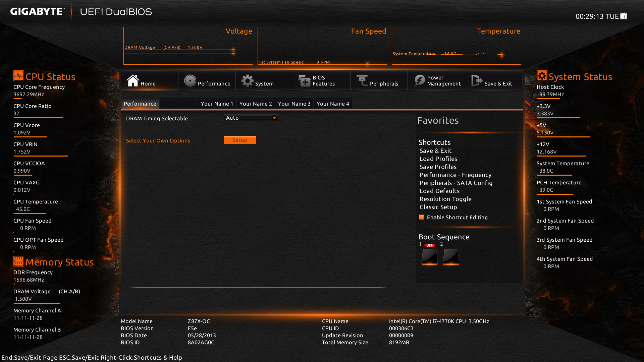Switch to Your Name 4 tab
The height and width of the screenshot is (362, 644).
[333, 104]
